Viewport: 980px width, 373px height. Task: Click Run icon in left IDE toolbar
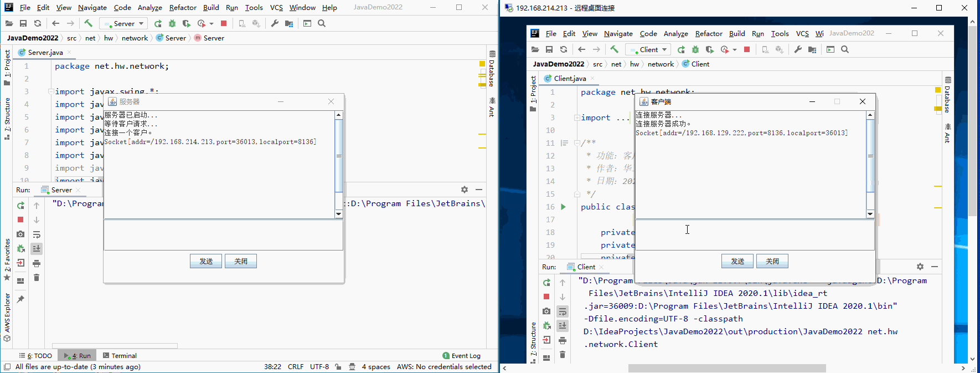[158, 23]
